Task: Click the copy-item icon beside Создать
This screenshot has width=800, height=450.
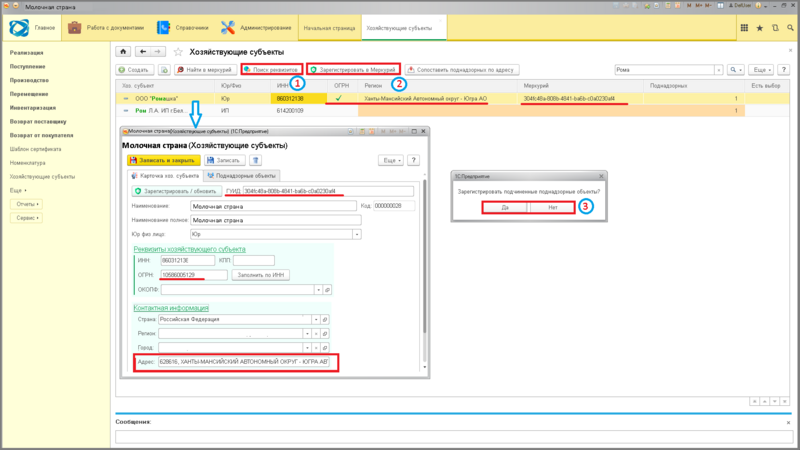Action: point(164,69)
